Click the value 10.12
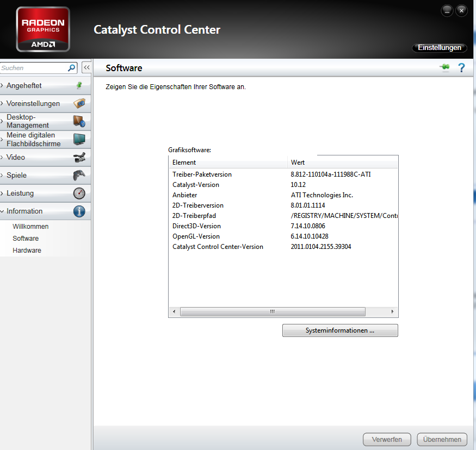Image resolution: width=476 pixels, height=450 pixels. tap(298, 185)
